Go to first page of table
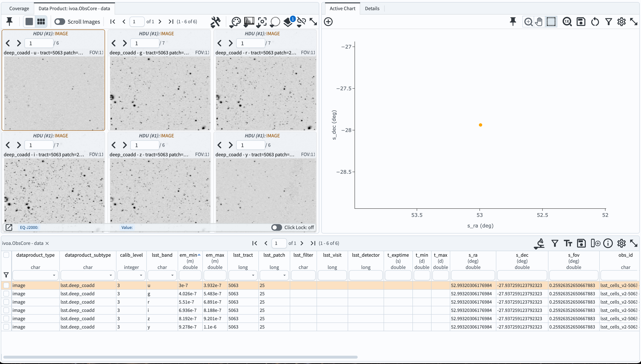 (x=254, y=243)
